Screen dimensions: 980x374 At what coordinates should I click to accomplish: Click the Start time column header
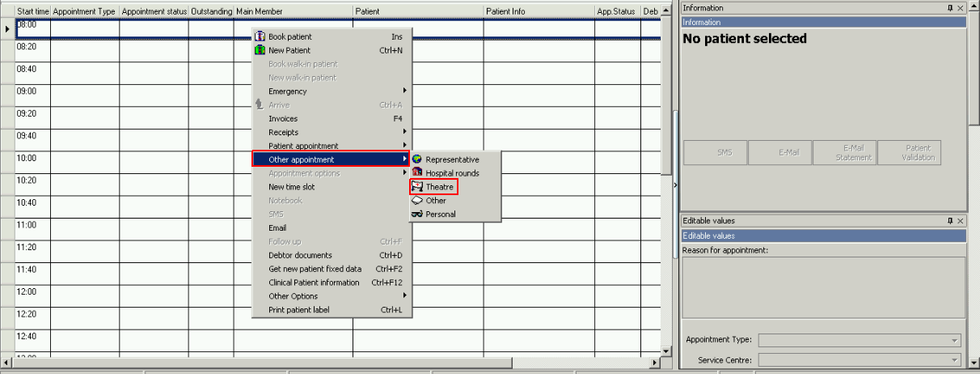point(33,12)
